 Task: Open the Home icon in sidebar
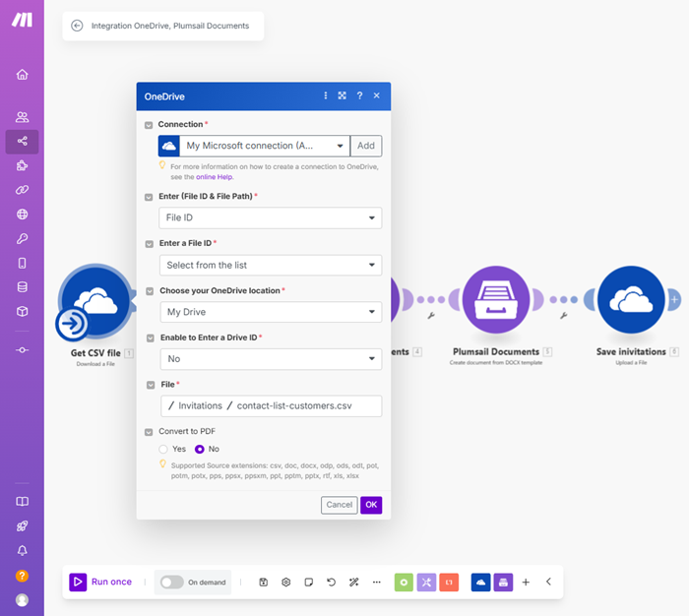[x=22, y=74]
